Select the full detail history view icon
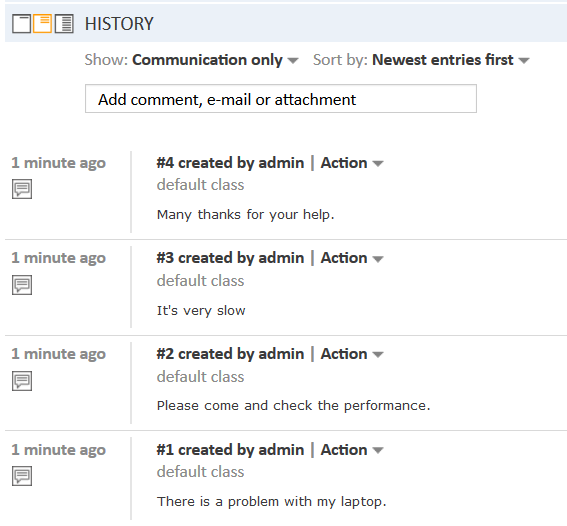The image size is (567, 526). (64, 24)
